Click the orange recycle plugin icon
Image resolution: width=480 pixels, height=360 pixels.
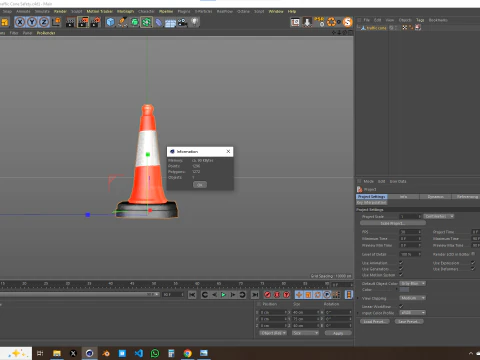331,22
